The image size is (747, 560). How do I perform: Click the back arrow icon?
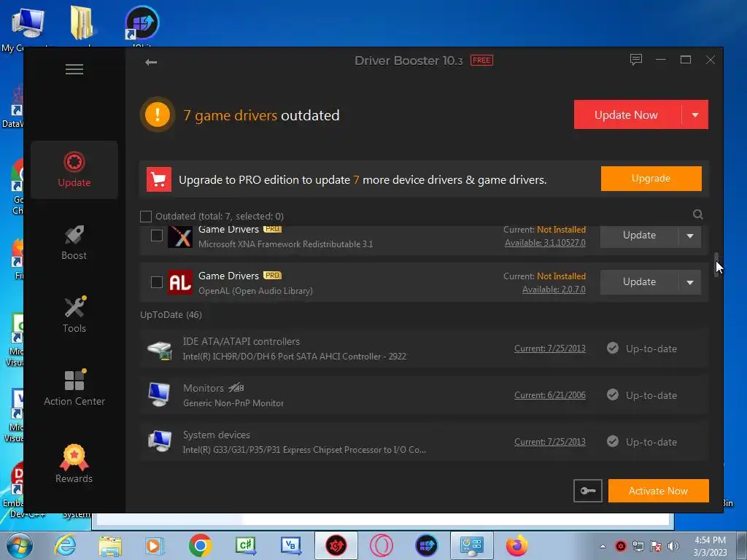pyautogui.click(x=151, y=62)
